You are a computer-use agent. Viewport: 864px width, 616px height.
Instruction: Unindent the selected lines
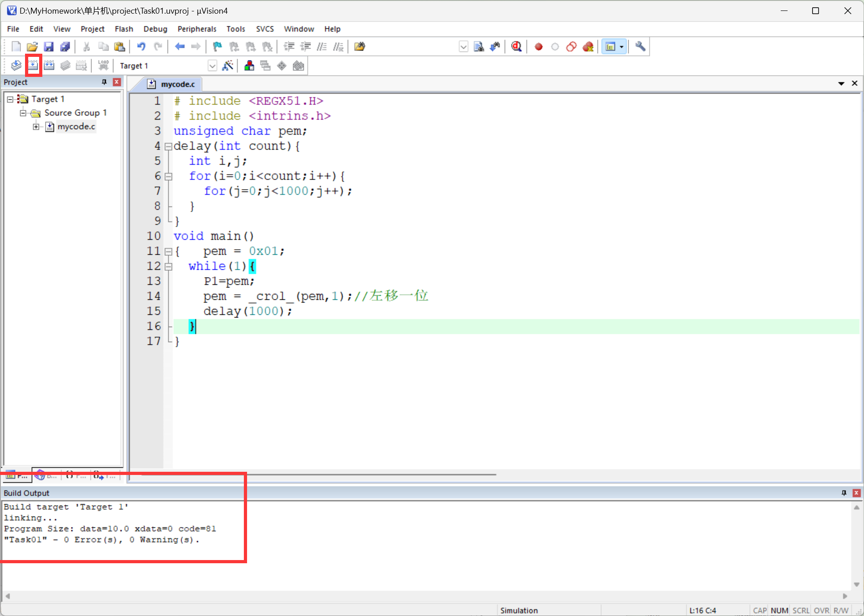(305, 46)
